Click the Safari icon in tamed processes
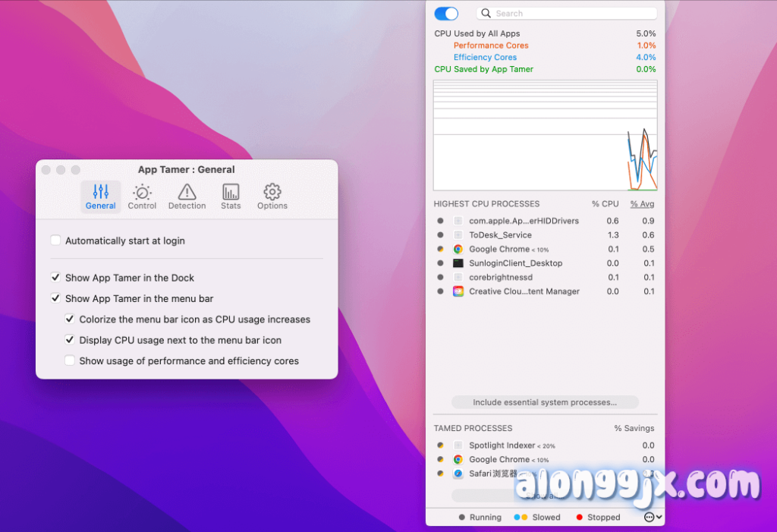This screenshot has height=532, width=777. coord(458,474)
